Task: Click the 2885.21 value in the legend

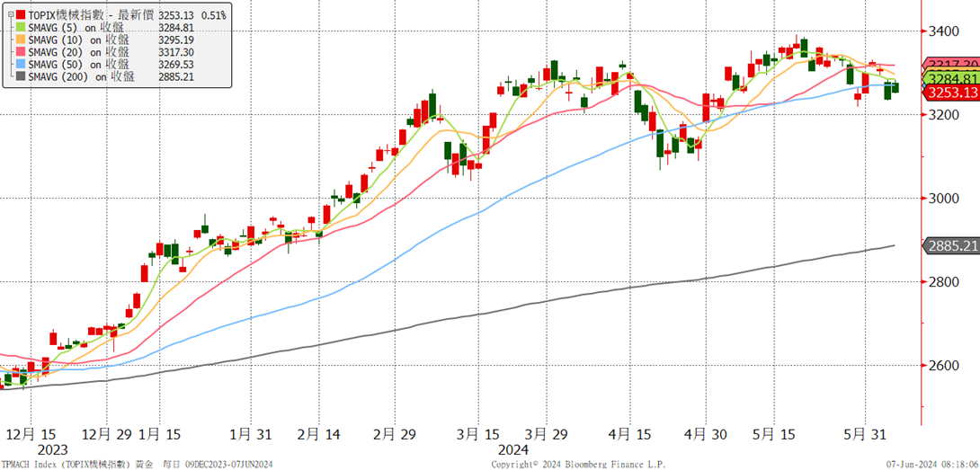Action: pyautogui.click(x=175, y=77)
